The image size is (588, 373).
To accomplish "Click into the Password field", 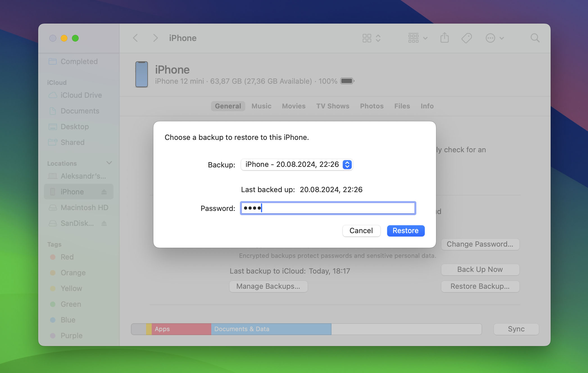I will point(328,208).
